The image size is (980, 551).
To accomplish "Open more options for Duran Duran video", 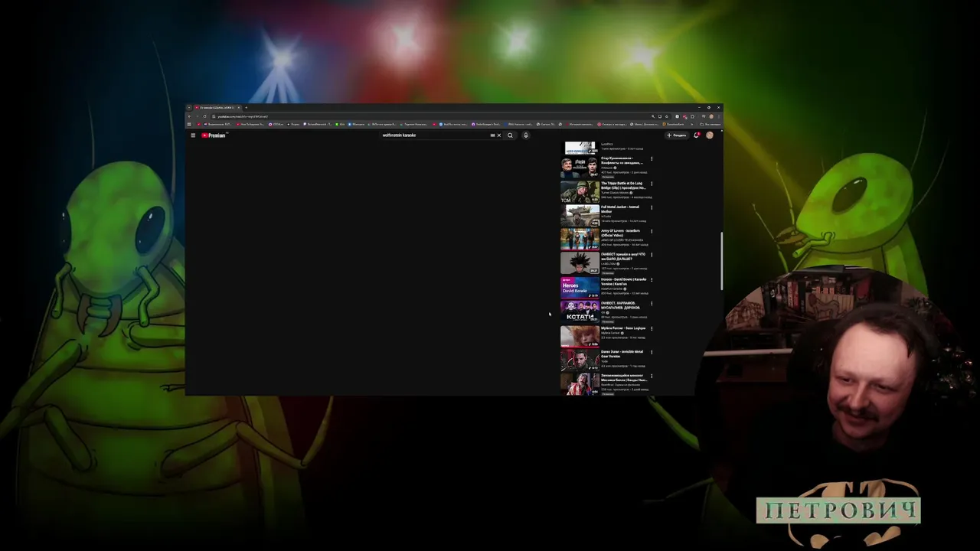I will pyautogui.click(x=652, y=352).
